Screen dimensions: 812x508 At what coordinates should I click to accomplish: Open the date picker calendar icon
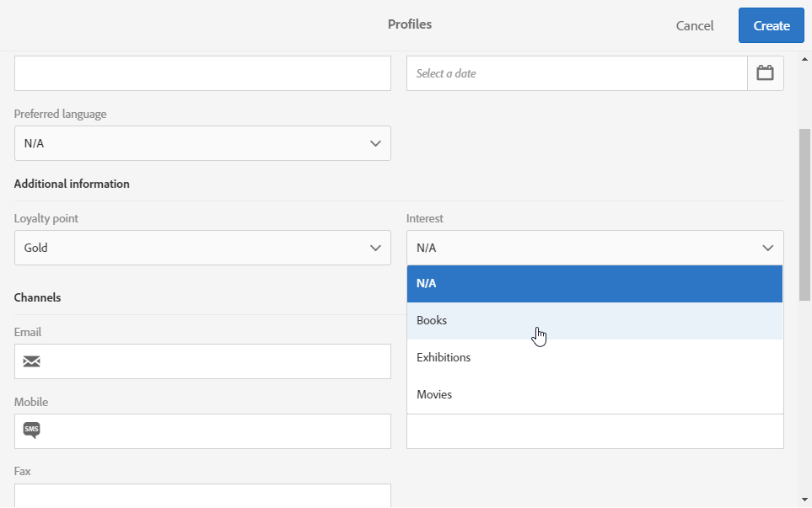pyautogui.click(x=765, y=73)
